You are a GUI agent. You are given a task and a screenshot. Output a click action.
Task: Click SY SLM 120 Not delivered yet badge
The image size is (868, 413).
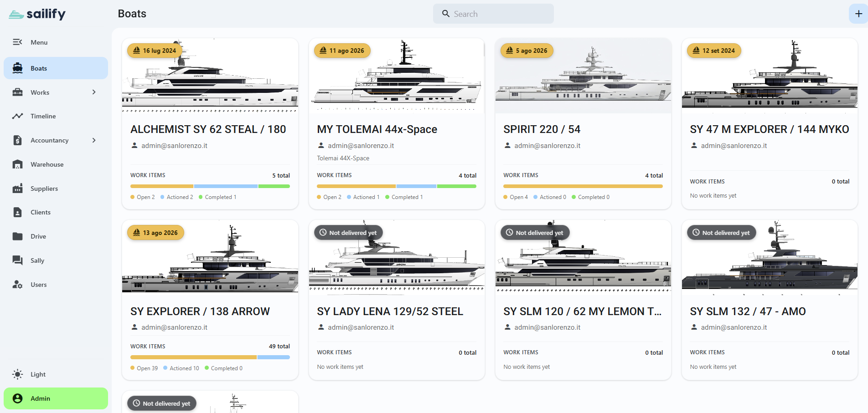click(x=535, y=233)
